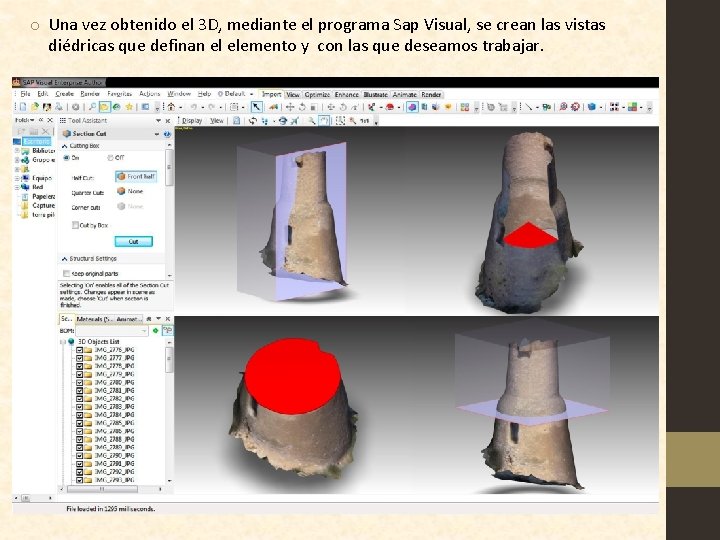Switch to the Animate tab
The height and width of the screenshot is (540, 720).
[405, 95]
